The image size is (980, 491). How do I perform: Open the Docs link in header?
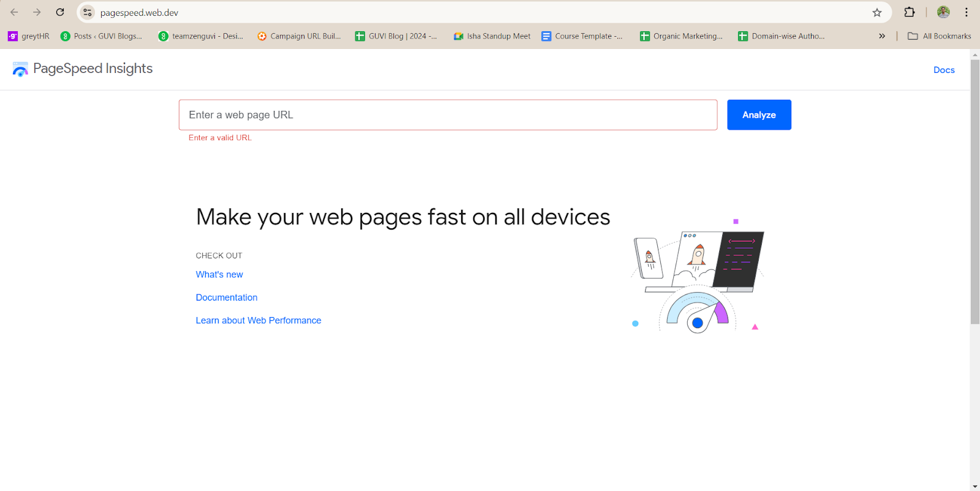[944, 70]
